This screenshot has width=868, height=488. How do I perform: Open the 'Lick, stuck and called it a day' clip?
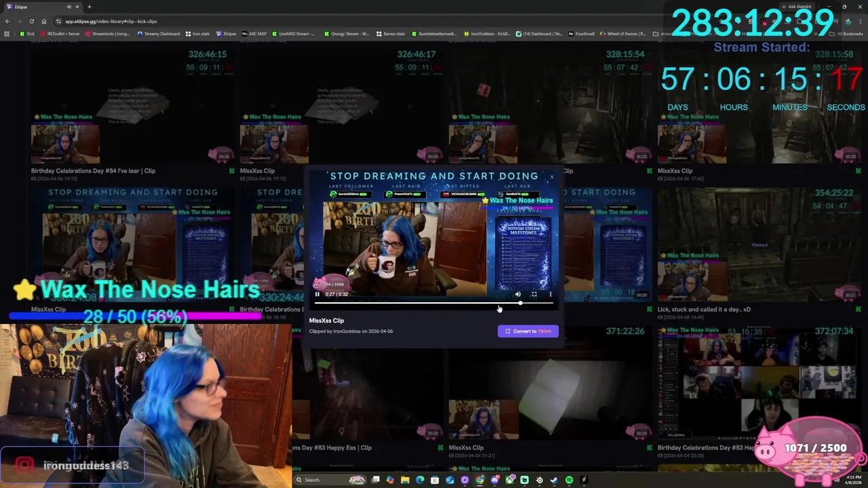[x=704, y=309]
